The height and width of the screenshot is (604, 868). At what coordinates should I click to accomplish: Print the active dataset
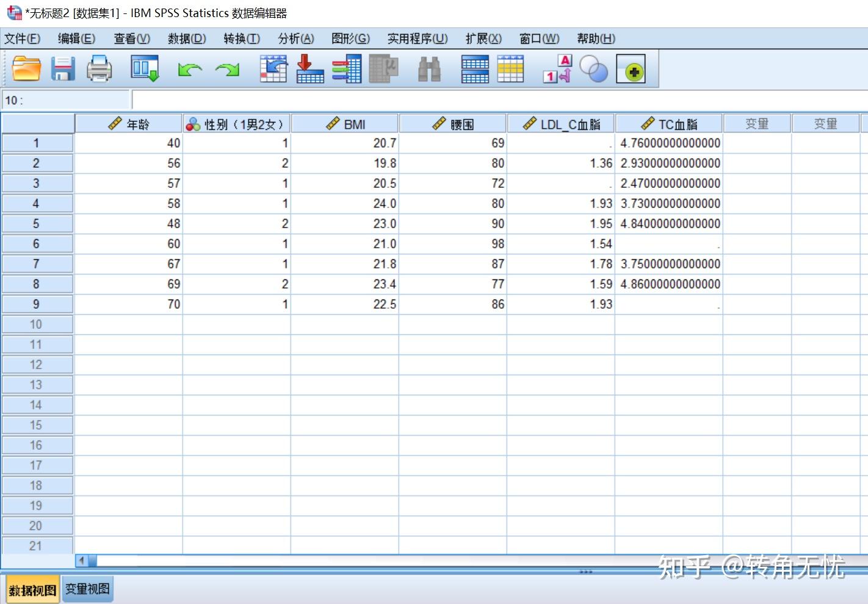click(99, 69)
